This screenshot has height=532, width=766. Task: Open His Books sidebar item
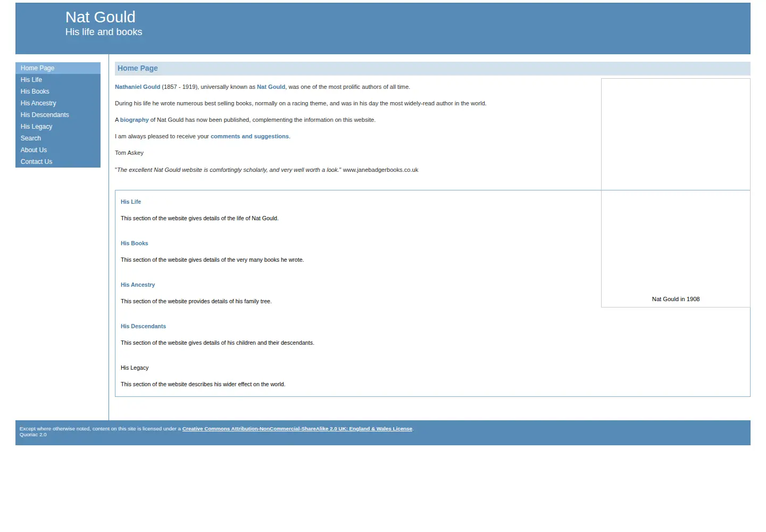(58, 92)
